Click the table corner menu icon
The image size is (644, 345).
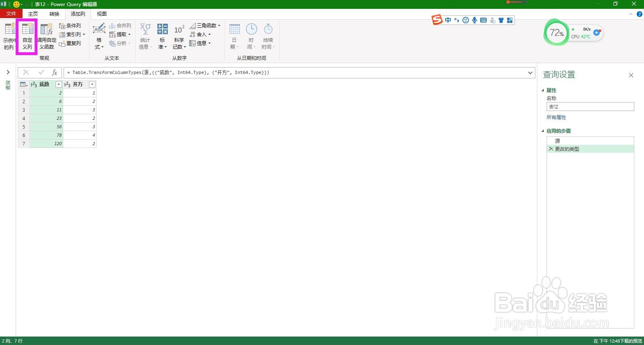click(x=24, y=84)
